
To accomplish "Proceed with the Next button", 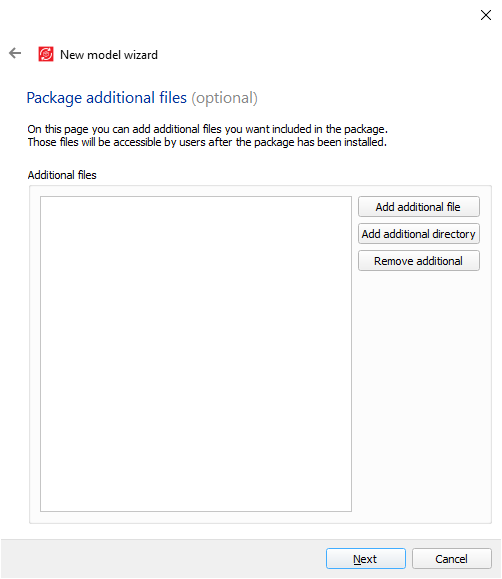I will (365, 559).
